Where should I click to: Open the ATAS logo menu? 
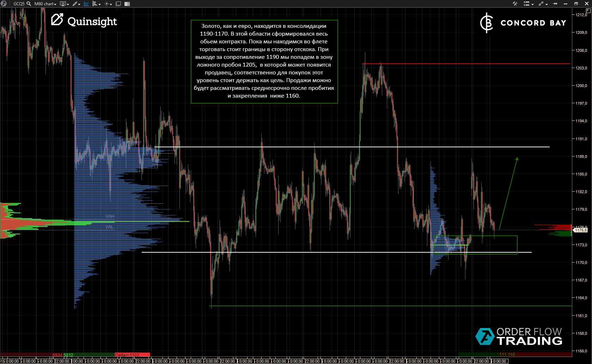tap(4, 4)
